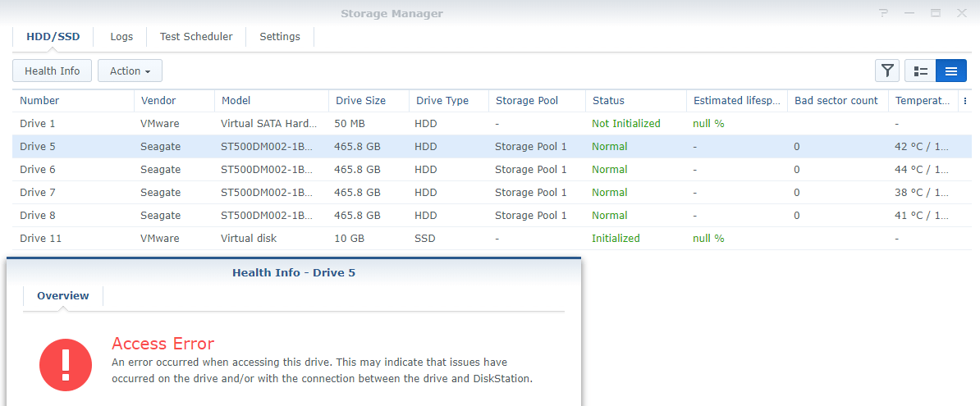
Task: Switch to the Logs tab
Action: [121, 37]
